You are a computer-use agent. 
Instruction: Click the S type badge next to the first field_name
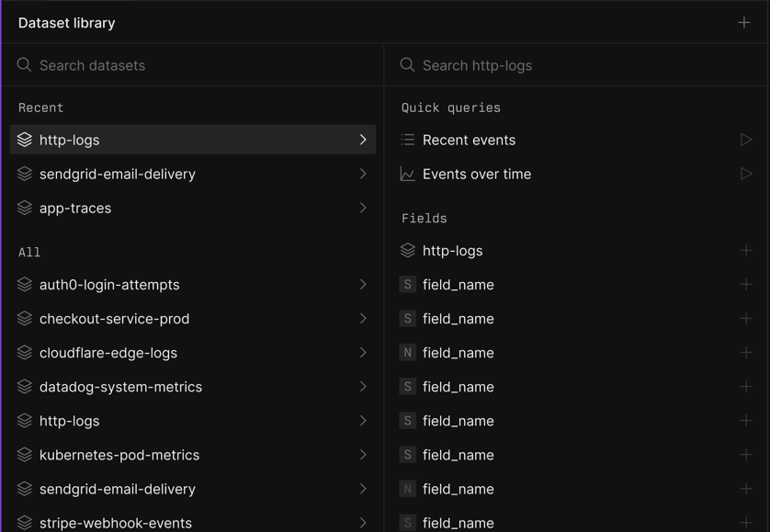click(x=407, y=284)
